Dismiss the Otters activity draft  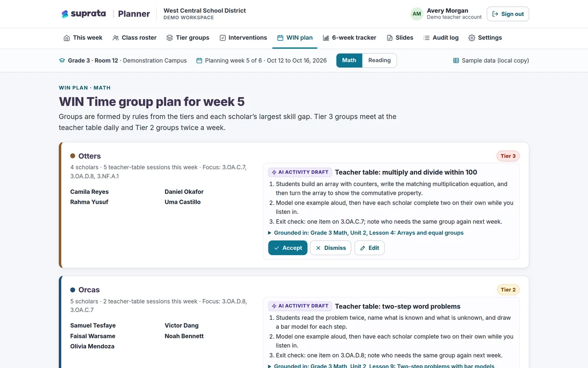coord(331,248)
